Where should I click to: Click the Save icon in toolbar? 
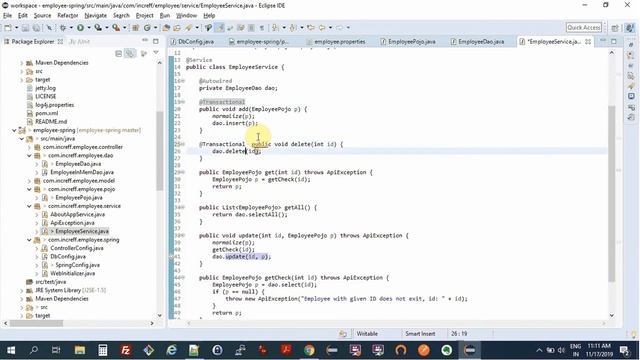click(25, 28)
